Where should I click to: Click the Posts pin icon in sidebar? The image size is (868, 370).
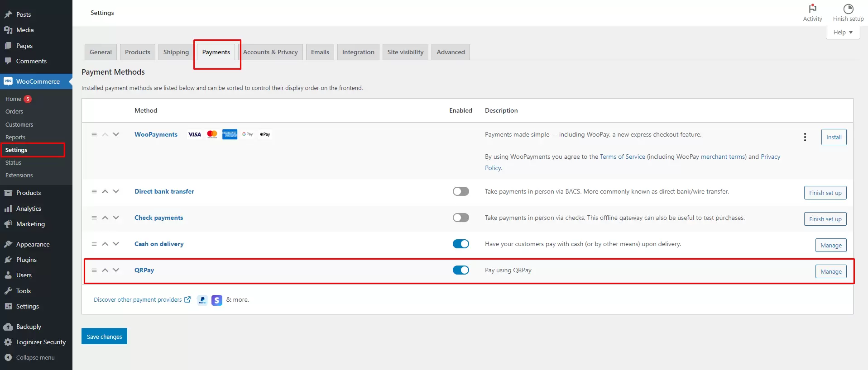(8, 14)
